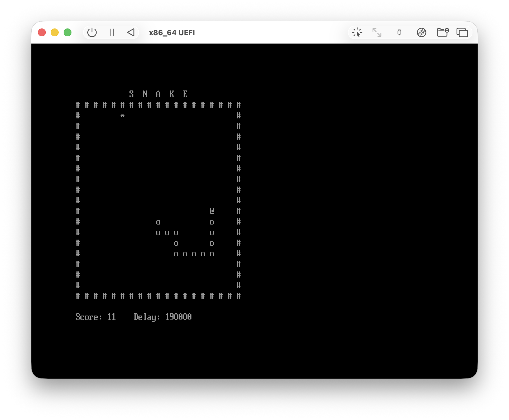This screenshot has height=420, width=509.
Task: Open the CD/DVD drive image options
Action: click(x=422, y=32)
